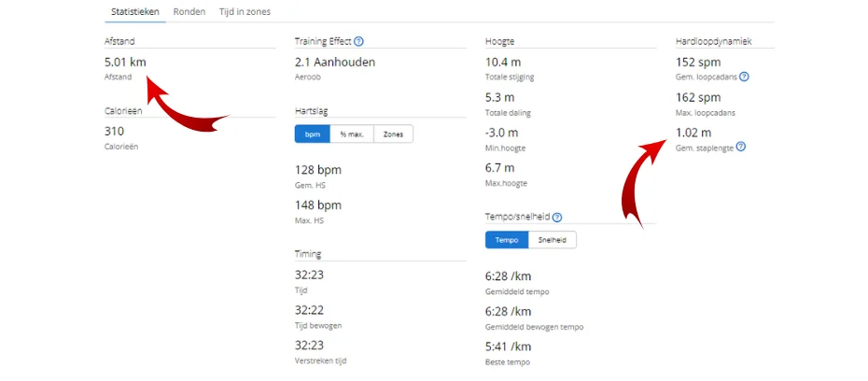
Task: Select the Tempo pace view
Action: point(506,240)
